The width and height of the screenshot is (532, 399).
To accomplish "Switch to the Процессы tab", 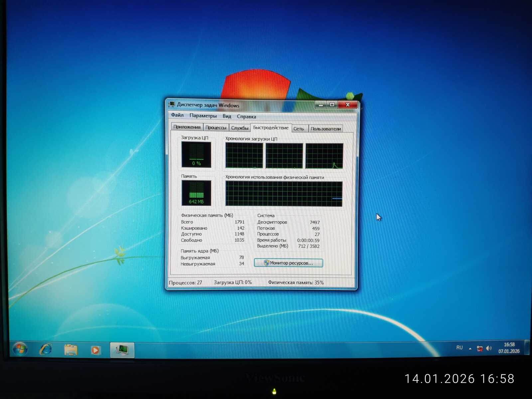I will pos(216,128).
